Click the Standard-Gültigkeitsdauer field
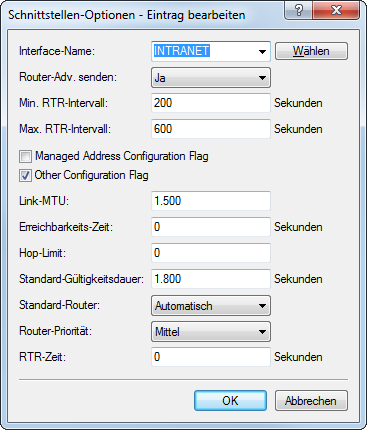The width and height of the screenshot is (367, 430). pos(211,279)
